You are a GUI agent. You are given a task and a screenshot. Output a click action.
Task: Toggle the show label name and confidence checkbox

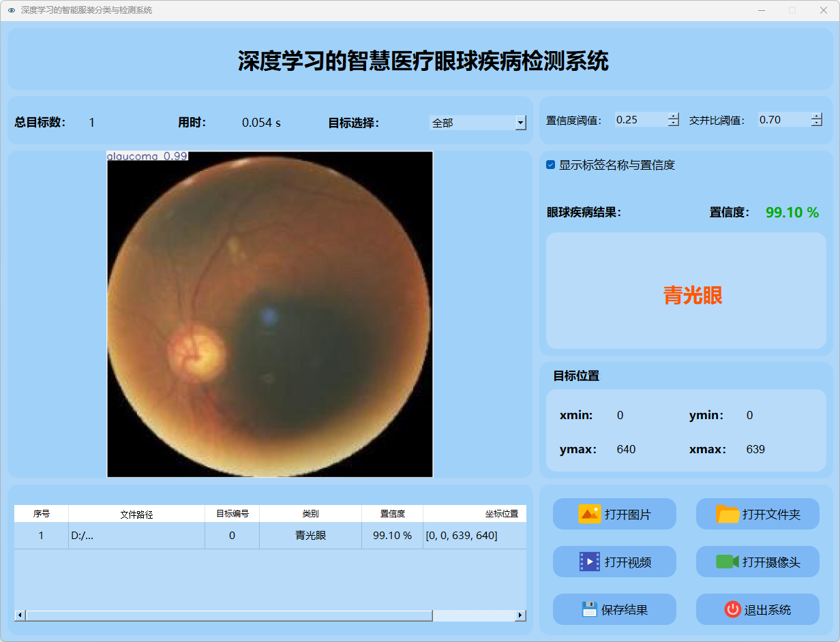(x=551, y=165)
